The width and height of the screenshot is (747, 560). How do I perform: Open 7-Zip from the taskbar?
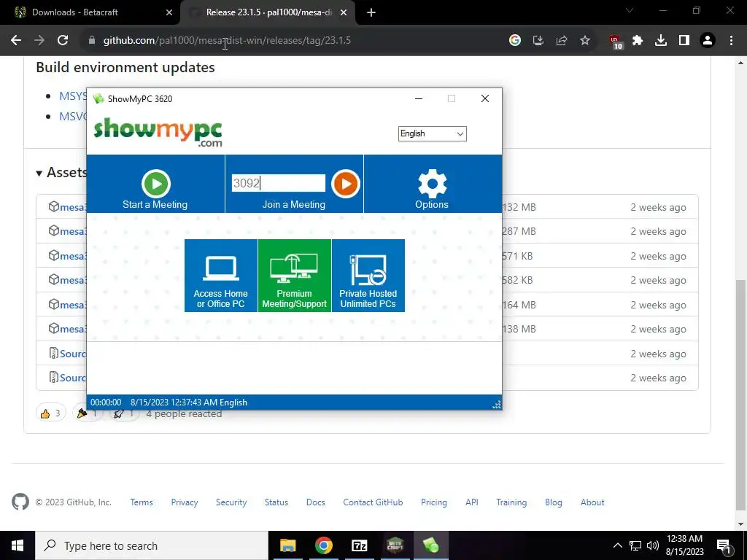(x=359, y=545)
